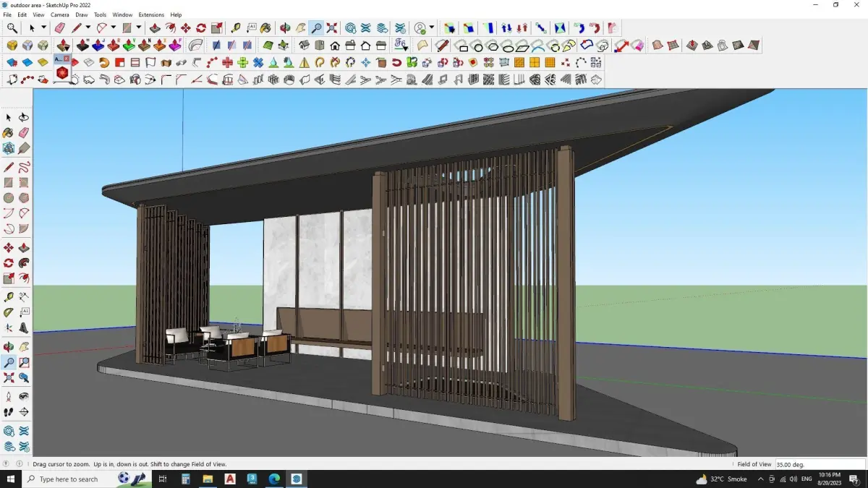Open the Search magnifier in top toolbar

(x=12, y=27)
